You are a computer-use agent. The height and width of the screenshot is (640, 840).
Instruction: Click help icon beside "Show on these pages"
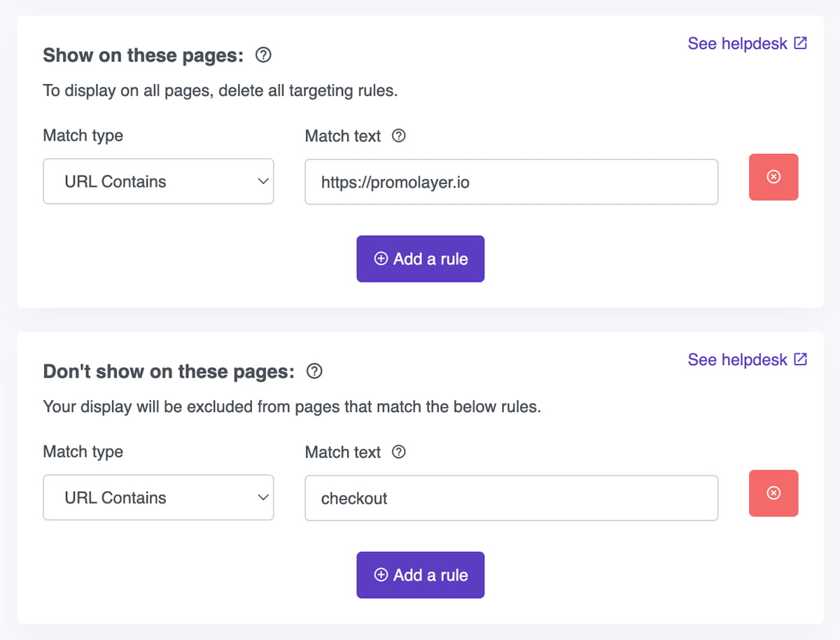point(264,55)
